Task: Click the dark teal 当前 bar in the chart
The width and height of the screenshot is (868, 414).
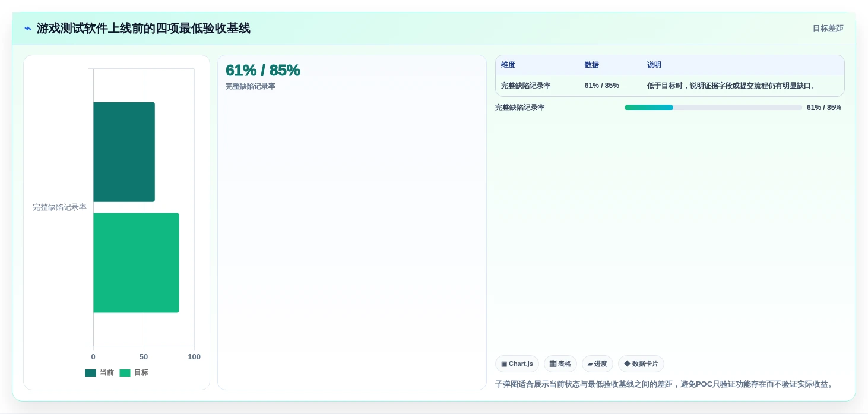Action: coord(124,152)
